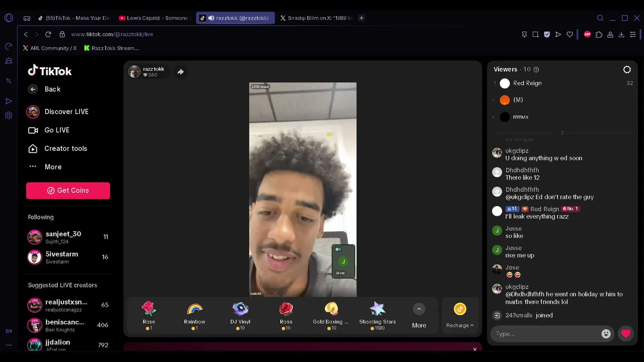Go back in browser history
The width and height of the screenshot is (644, 362).
[26, 34]
